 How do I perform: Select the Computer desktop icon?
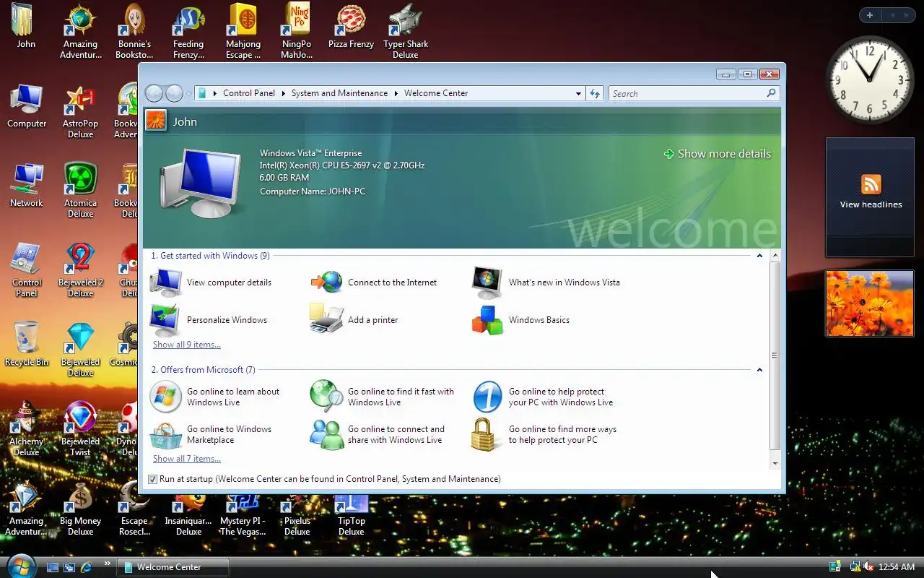pos(27,105)
